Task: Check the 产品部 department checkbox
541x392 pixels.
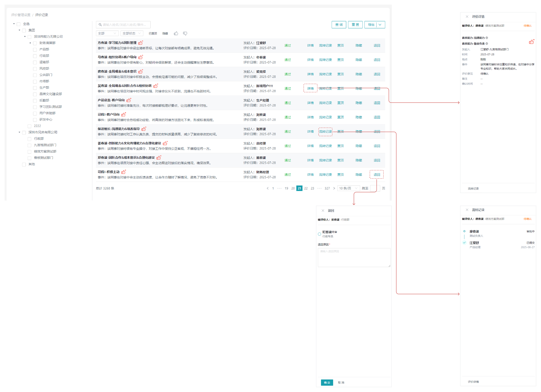Action: 35,50
